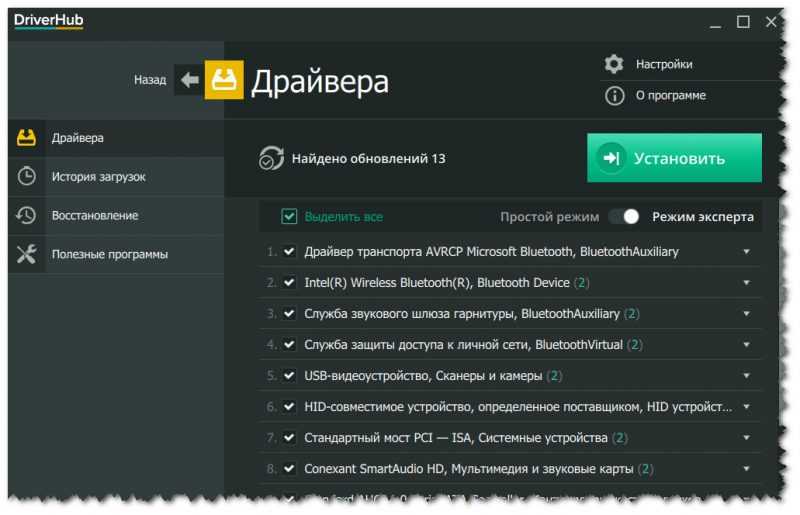Click the Conexant SmartAudio HD driver name
This screenshot has width=800, height=515.
click(469, 469)
